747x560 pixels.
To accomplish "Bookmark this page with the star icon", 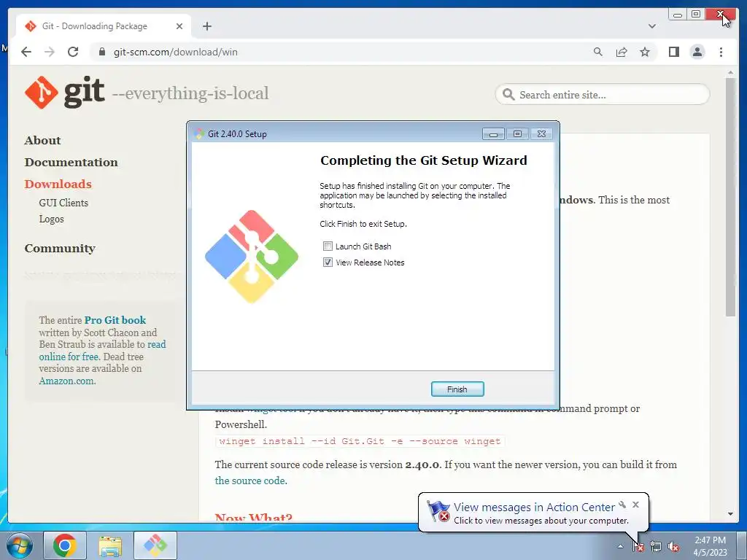I will [x=645, y=52].
